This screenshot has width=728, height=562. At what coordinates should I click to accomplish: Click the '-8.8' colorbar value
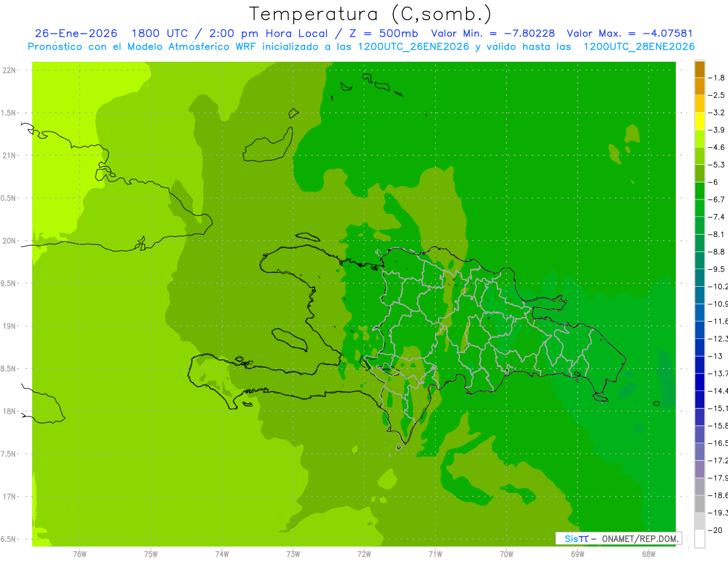pos(717,252)
